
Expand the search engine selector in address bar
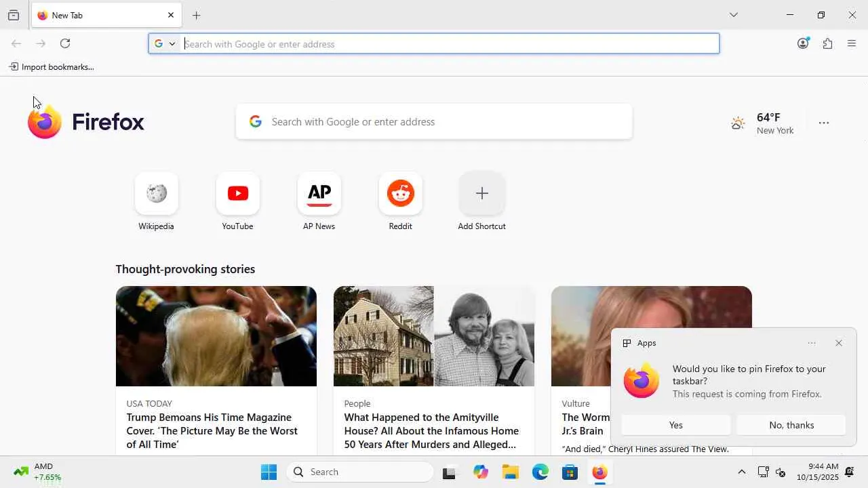coord(165,43)
